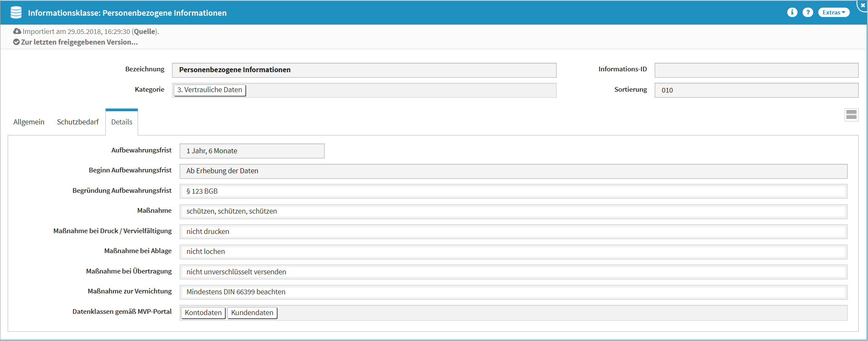This screenshot has width=868, height=341.
Task: Click the '3. Vertrauliche Daten' category tag
Action: tap(209, 90)
